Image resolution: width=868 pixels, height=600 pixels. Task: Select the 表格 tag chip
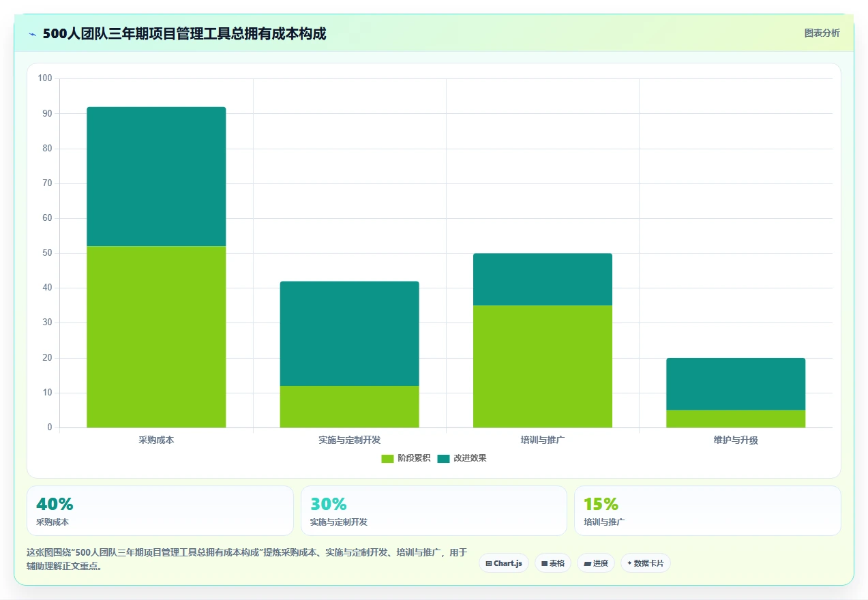pos(553,563)
